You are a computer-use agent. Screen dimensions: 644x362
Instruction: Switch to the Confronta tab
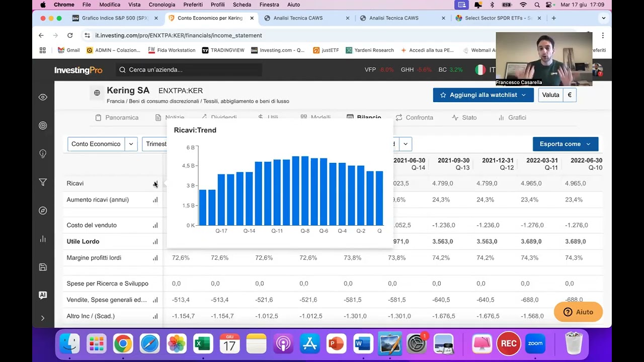pyautogui.click(x=414, y=118)
